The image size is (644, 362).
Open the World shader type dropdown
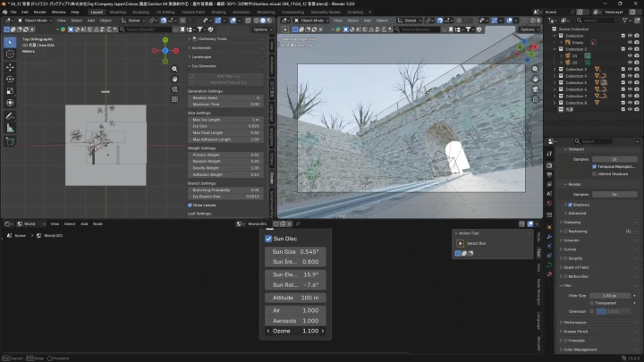coord(30,223)
